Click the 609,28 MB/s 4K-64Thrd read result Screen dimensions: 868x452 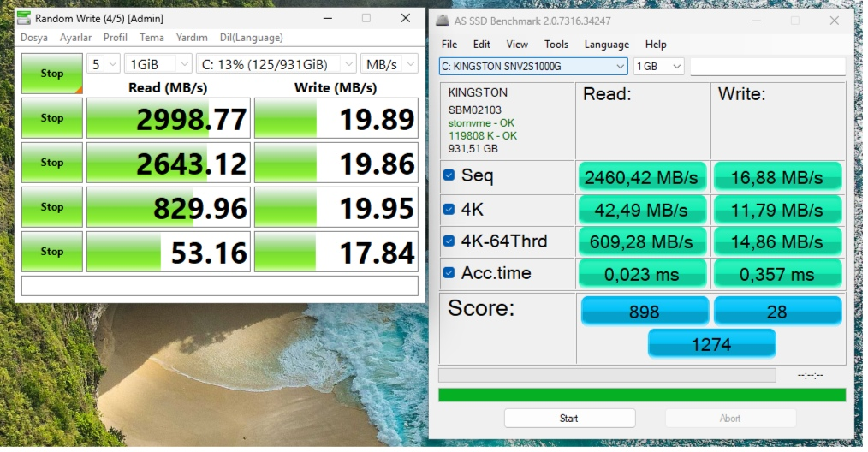coord(642,242)
